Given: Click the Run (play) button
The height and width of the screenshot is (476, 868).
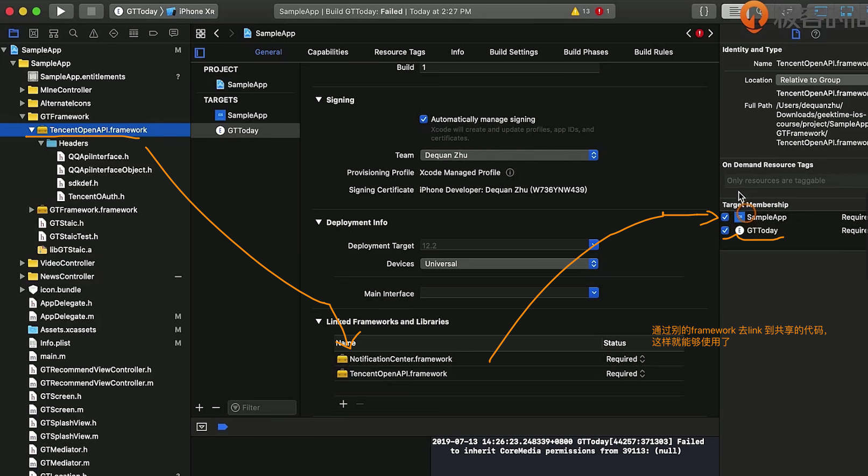Looking at the screenshot, I should click(61, 11).
